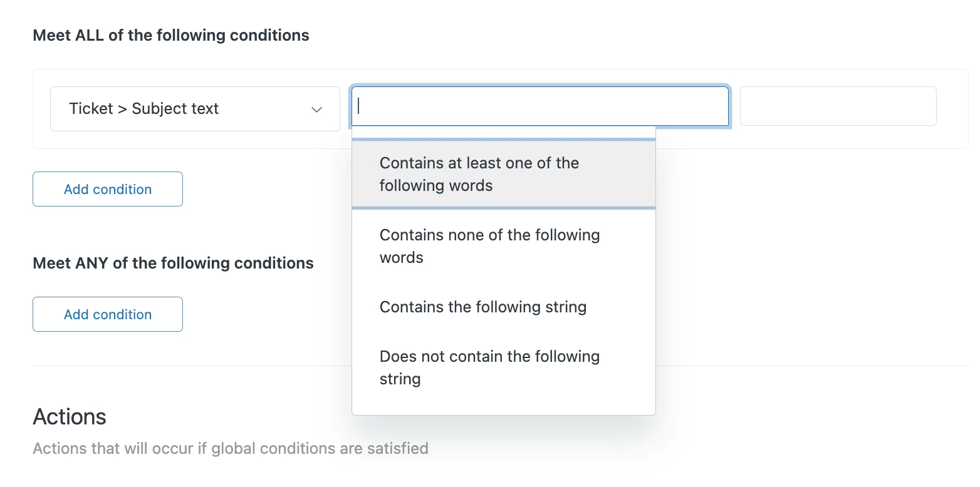Click the text cursor in operator field
980x487 pixels.
pyautogui.click(x=359, y=106)
